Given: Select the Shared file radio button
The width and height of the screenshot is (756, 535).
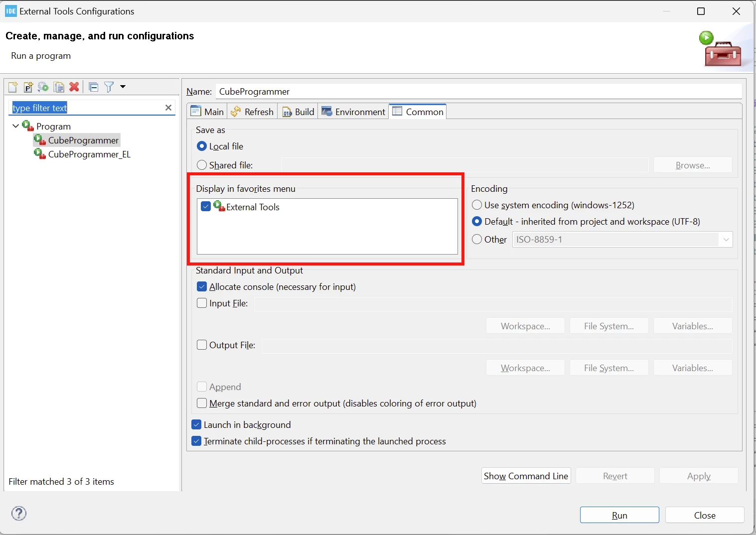Looking at the screenshot, I should (202, 165).
